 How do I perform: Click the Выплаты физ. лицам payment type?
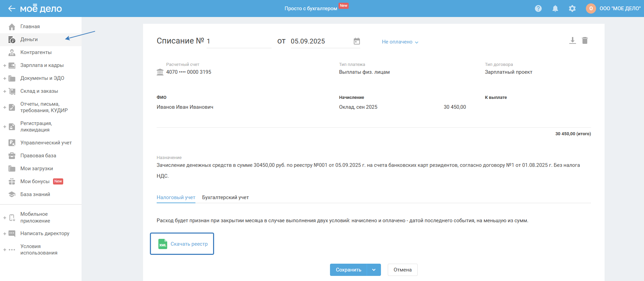pos(364,72)
